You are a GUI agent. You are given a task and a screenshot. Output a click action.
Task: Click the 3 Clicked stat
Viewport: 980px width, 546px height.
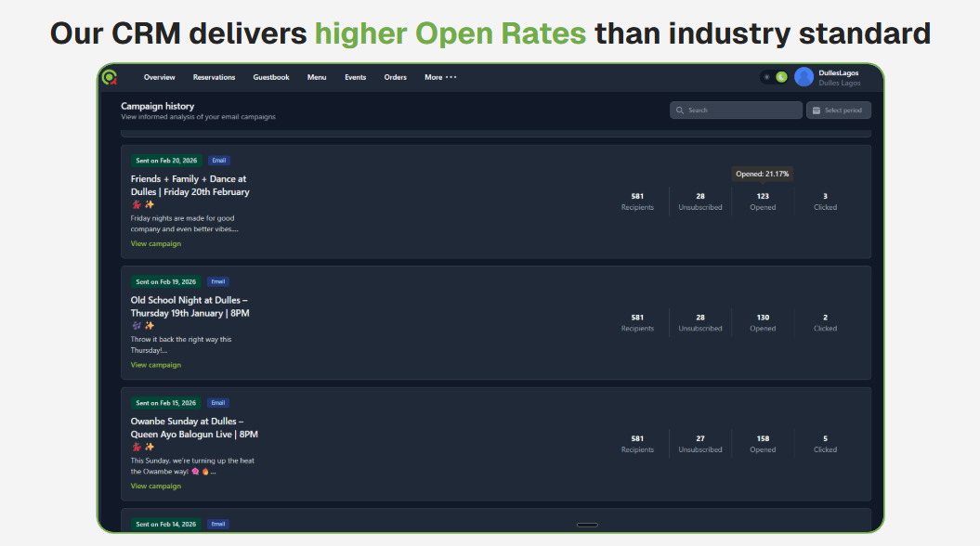pos(825,201)
